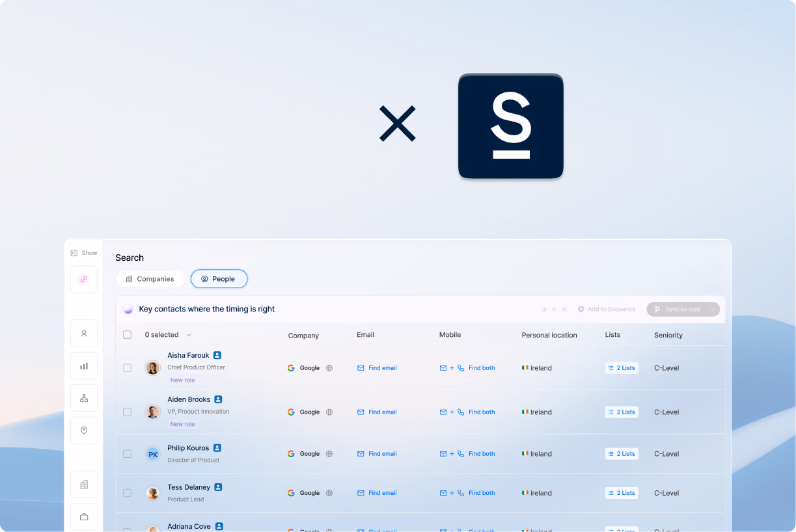
Task: Click contact badge icon next to Aisha Farouk
Action: pos(217,355)
